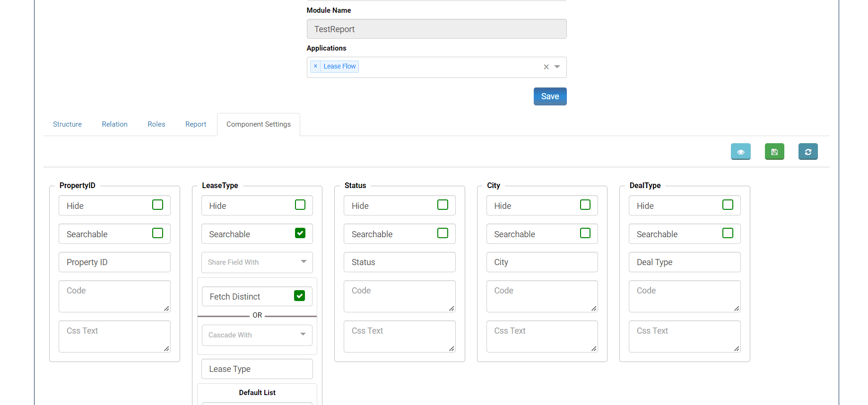Switch to the Relation tab
Image resolution: width=868 pixels, height=405 pixels.
(x=115, y=124)
